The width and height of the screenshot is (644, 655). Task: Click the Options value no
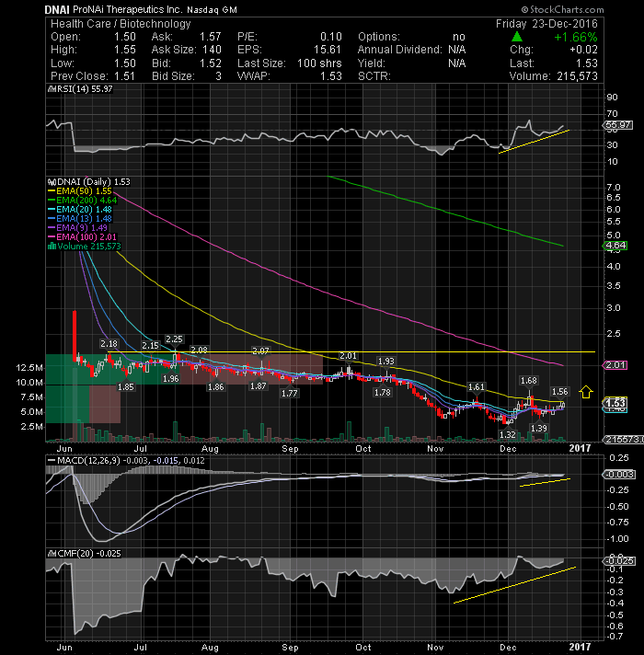pos(458,37)
